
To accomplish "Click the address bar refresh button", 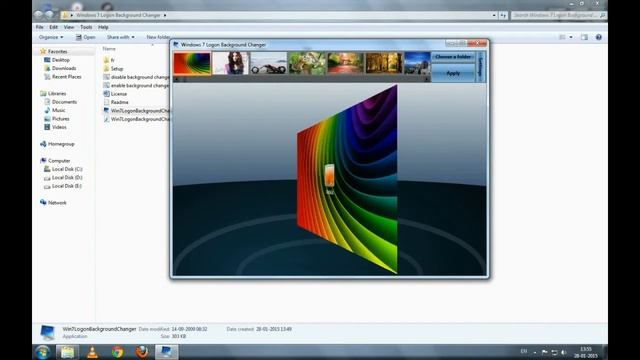I will 503,15.
